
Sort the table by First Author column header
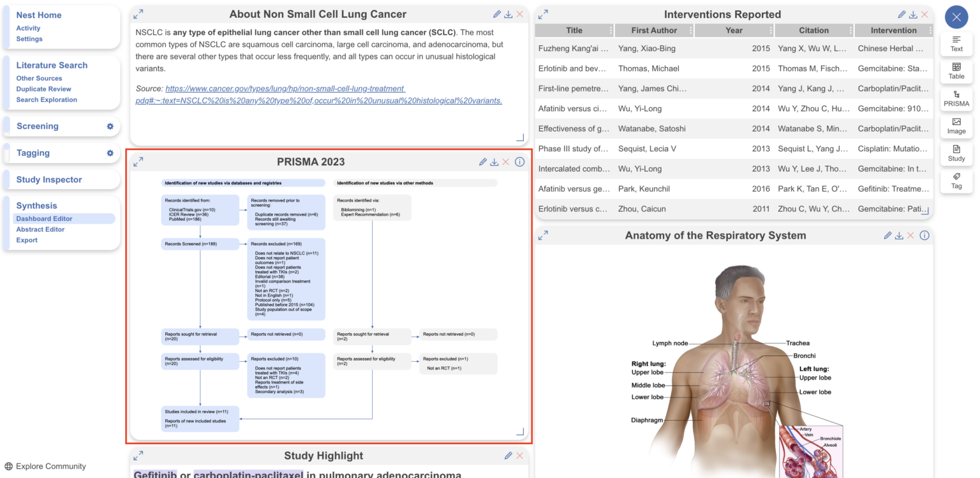[653, 30]
